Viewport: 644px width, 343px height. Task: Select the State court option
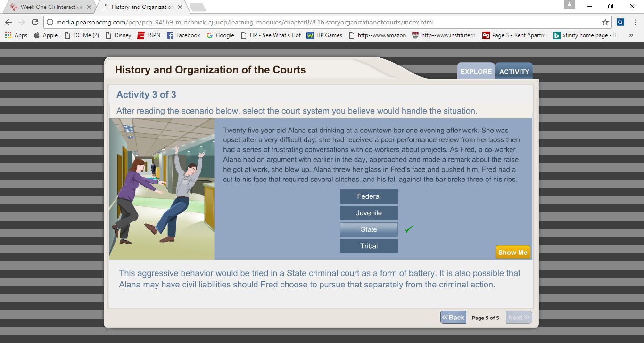(369, 229)
